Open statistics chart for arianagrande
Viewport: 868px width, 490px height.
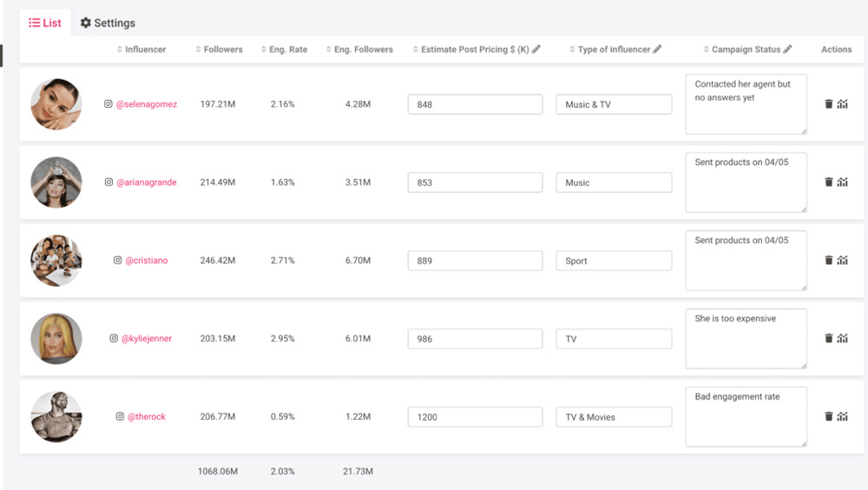[843, 182]
